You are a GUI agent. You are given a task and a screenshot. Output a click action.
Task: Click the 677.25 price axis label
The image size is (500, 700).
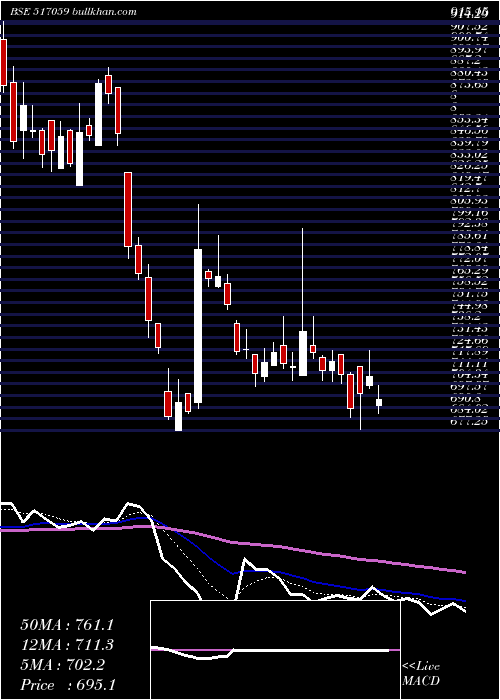(x=469, y=421)
